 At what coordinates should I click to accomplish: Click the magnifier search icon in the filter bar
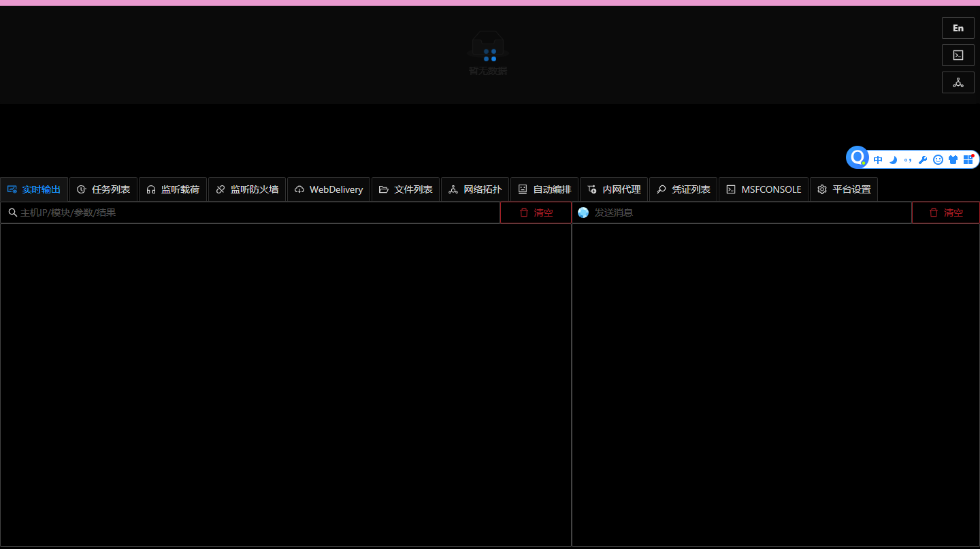click(13, 213)
